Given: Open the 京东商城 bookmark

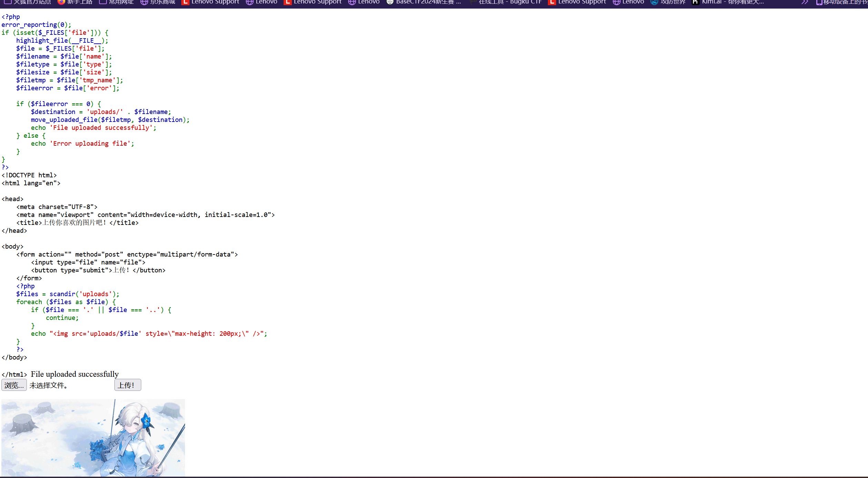Looking at the screenshot, I should click(x=158, y=2).
